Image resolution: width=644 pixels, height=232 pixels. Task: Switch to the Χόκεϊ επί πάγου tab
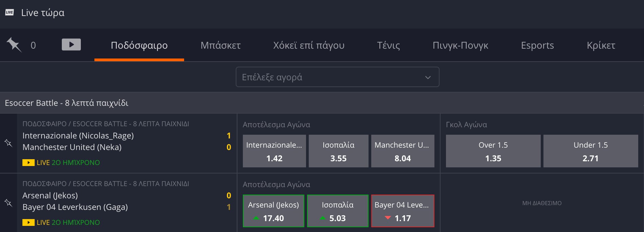coord(308,45)
